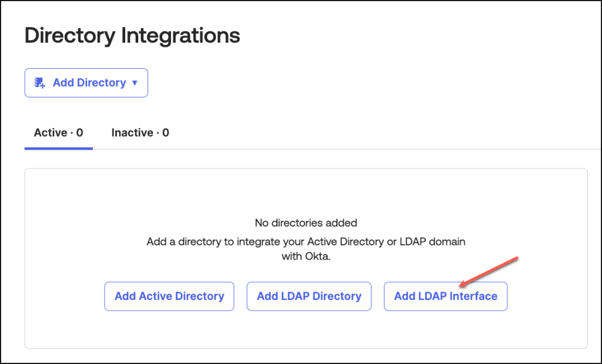Click the 'No directories added' message
Viewport: 602px width, 364px height.
coord(306,223)
